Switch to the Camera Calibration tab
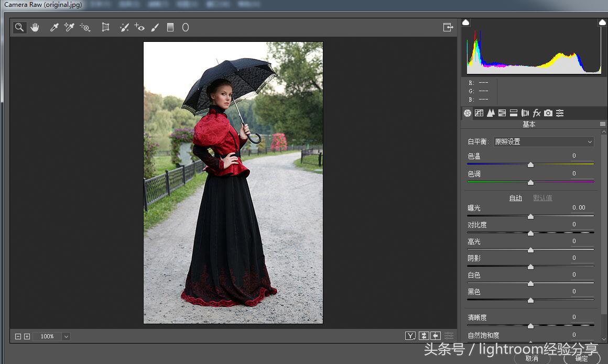 point(548,113)
